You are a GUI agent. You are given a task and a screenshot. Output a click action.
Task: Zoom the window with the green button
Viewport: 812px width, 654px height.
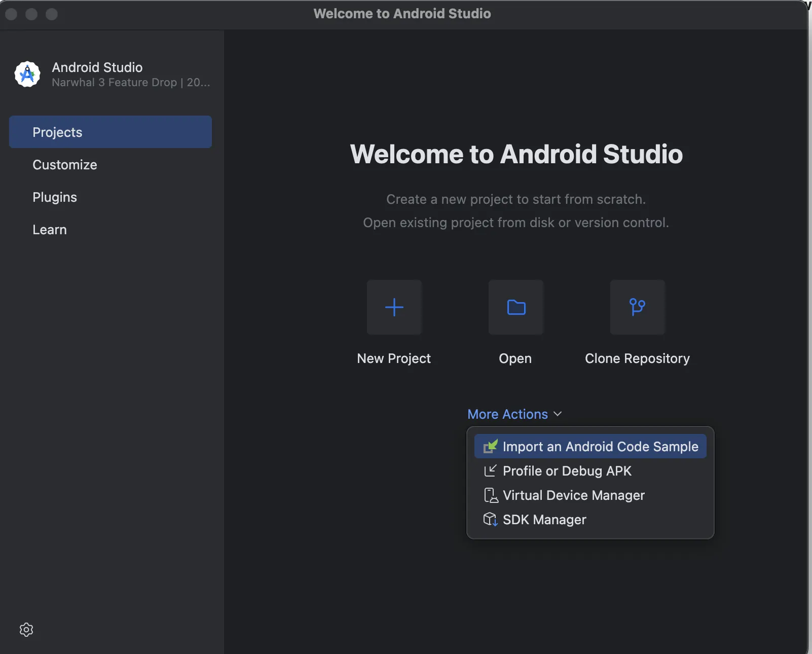point(52,14)
